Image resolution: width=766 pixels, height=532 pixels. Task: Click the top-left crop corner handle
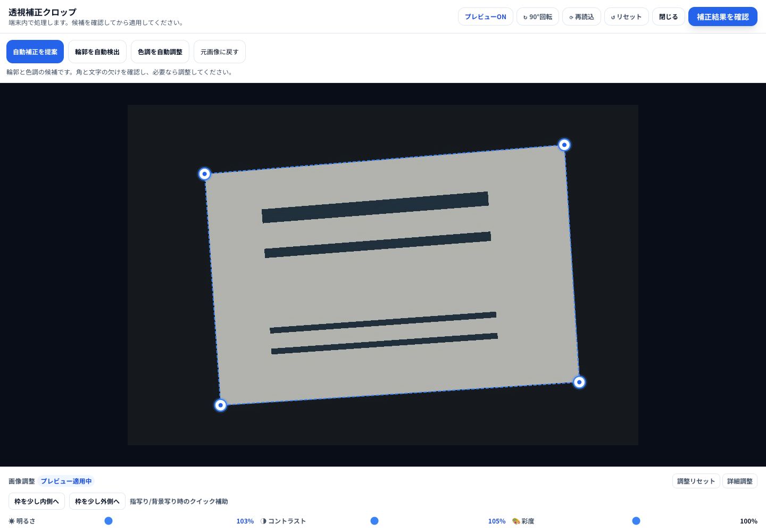pos(204,174)
